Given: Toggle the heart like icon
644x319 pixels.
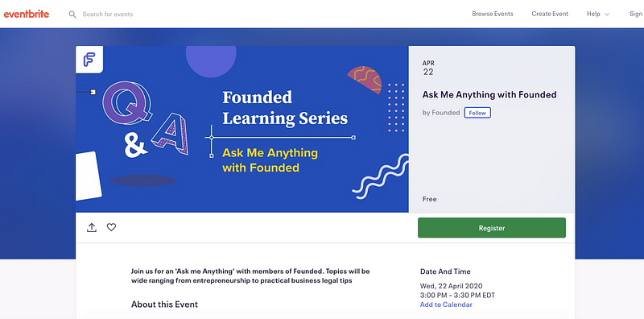Looking at the screenshot, I should (x=111, y=227).
